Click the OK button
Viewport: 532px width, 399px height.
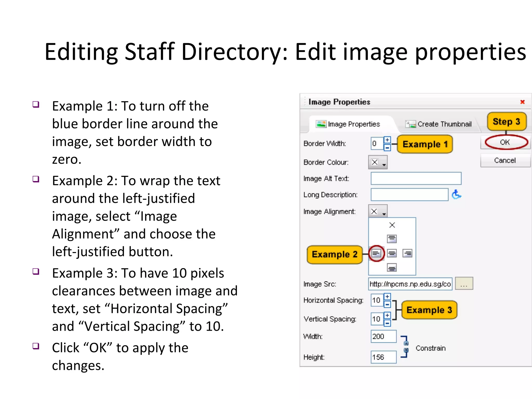pyautogui.click(x=505, y=142)
